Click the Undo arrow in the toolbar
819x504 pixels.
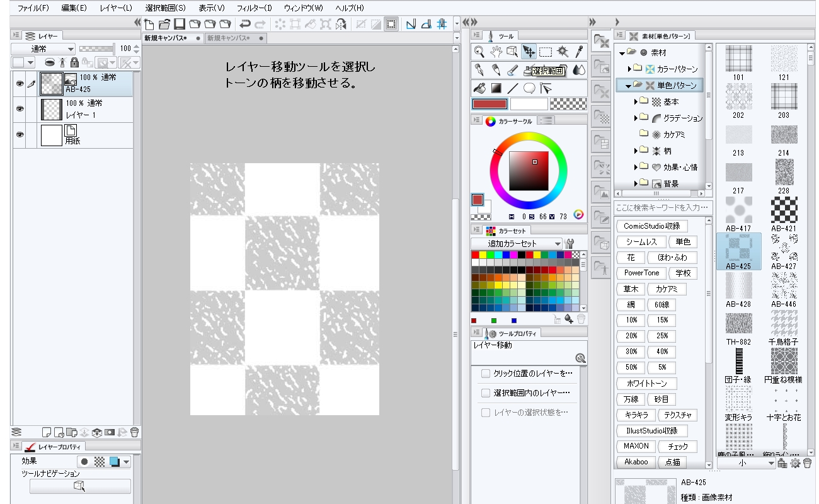click(x=244, y=25)
